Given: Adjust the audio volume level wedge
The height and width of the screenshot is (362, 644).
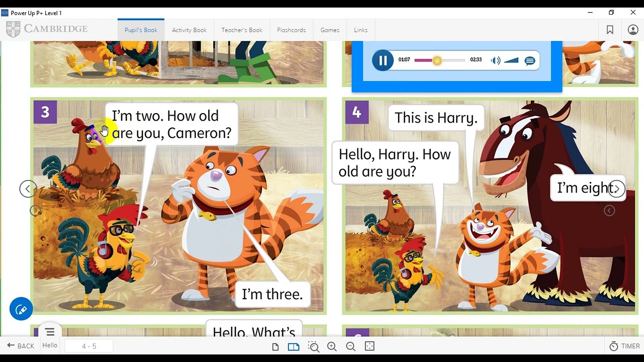Looking at the screenshot, I should 511,61.
